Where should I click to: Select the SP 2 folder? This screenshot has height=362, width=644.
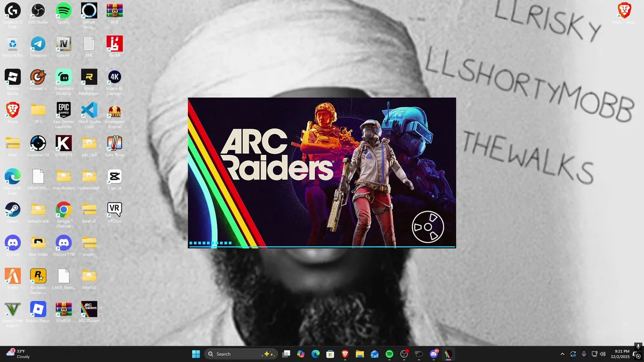point(38,113)
